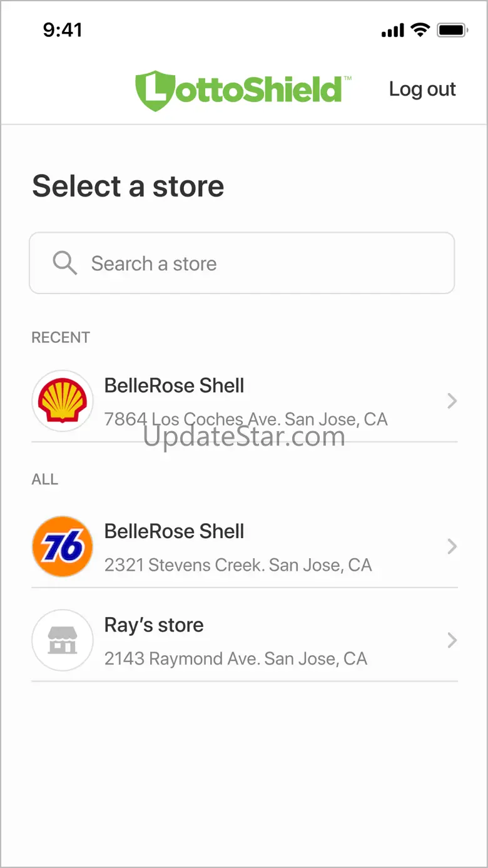Open chevron for Ray's store row
Image resolution: width=488 pixels, height=868 pixels.
[x=452, y=641]
